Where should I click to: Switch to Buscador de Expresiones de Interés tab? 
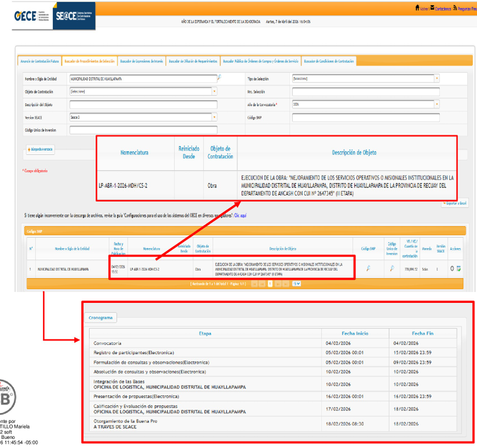141,61
